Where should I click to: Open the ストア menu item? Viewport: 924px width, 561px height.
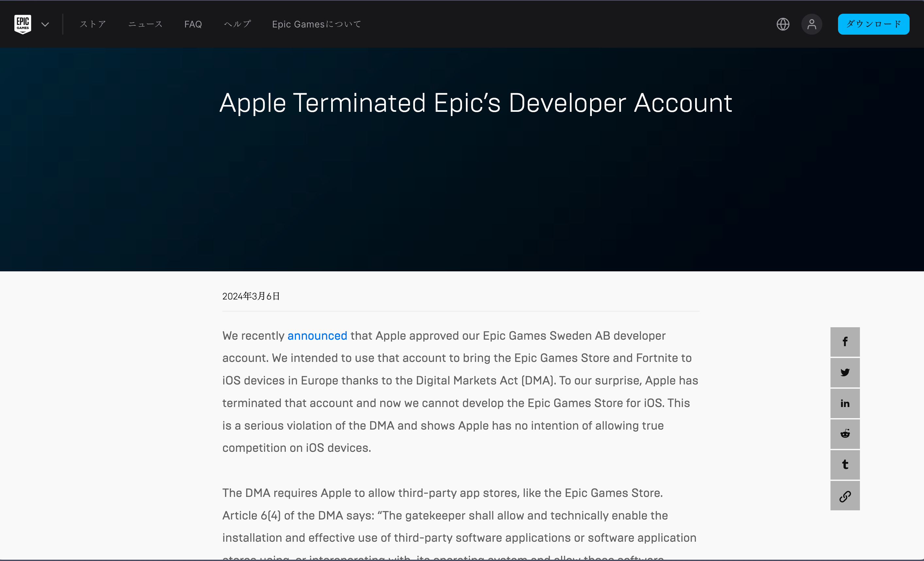click(93, 24)
